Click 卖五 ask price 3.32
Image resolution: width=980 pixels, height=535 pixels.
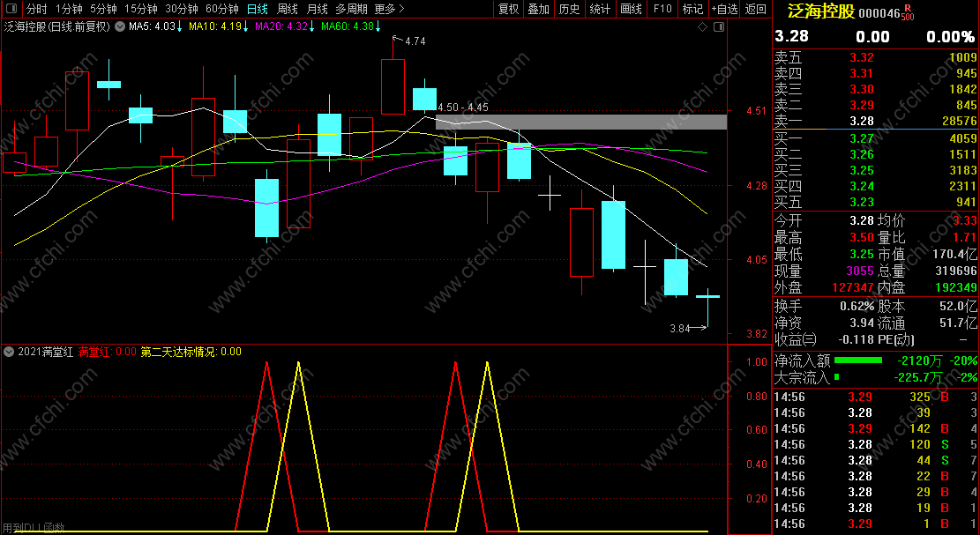pos(861,57)
